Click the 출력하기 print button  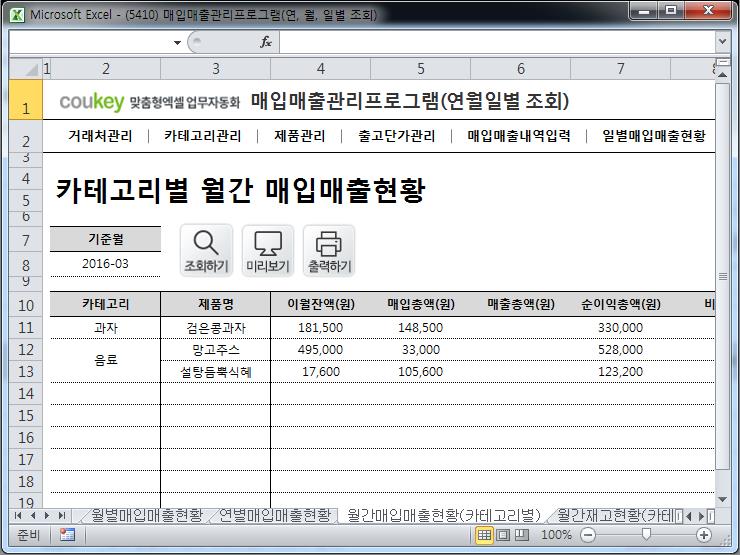[x=329, y=251]
